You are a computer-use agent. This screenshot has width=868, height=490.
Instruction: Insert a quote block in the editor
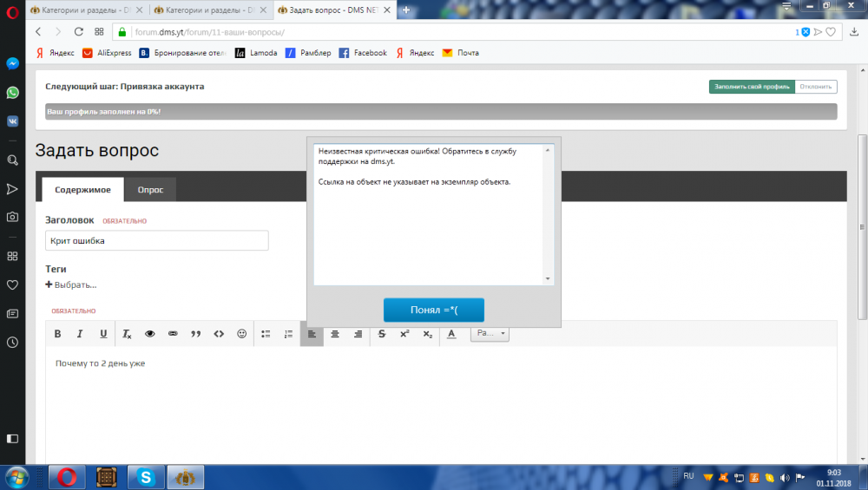tap(195, 334)
